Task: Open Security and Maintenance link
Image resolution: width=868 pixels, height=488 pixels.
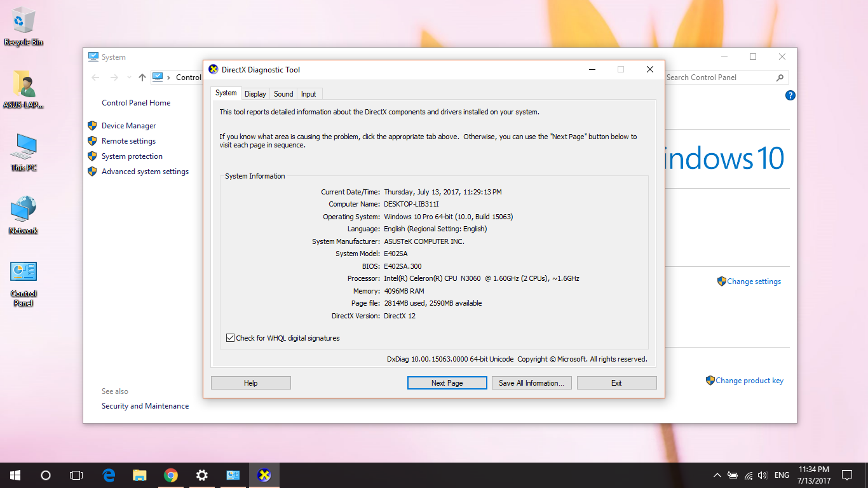Action: [x=145, y=406]
